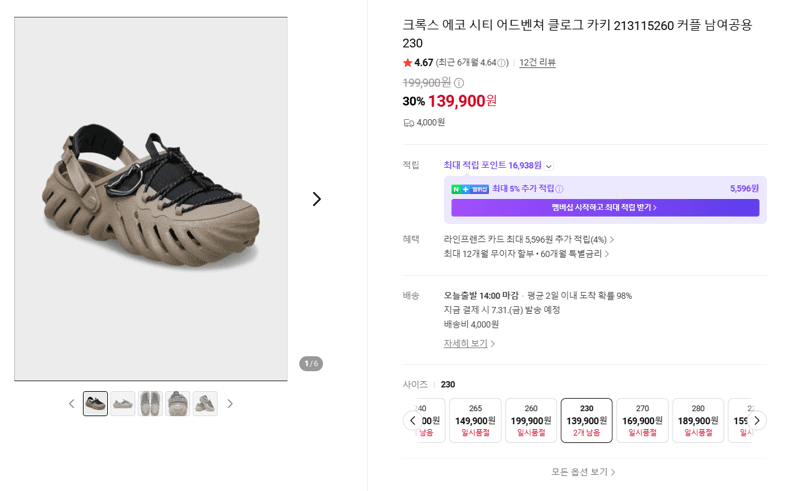This screenshot has width=800, height=491.
Task: Click info icon next to recent 6-month rating
Action: [x=502, y=63]
